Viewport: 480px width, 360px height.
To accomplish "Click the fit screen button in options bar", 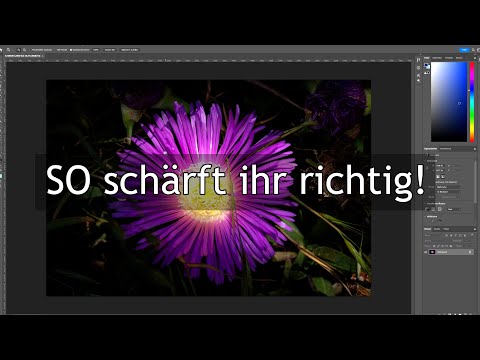I will [110, 50].
